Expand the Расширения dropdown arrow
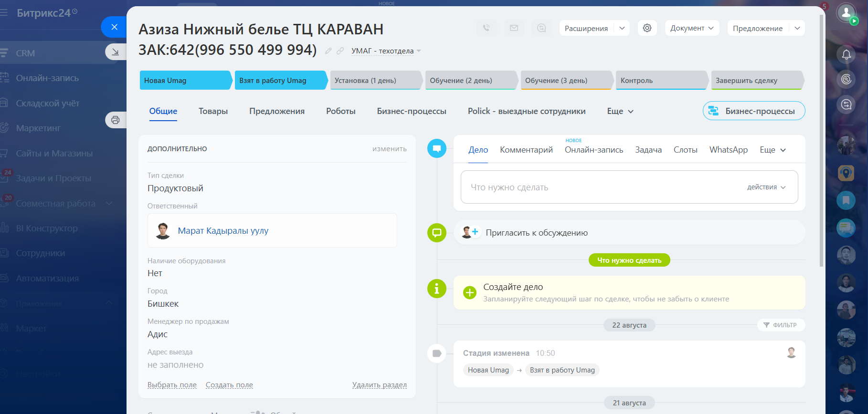The image size is (868, 414). pos(622,28)
